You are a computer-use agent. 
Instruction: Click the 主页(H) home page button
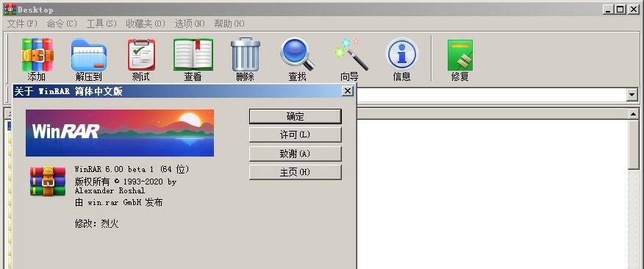click(296, 173)
